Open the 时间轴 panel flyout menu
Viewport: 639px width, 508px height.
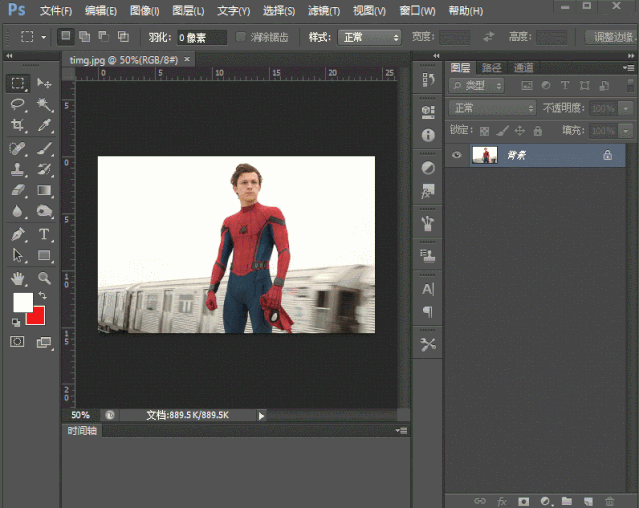401,431
